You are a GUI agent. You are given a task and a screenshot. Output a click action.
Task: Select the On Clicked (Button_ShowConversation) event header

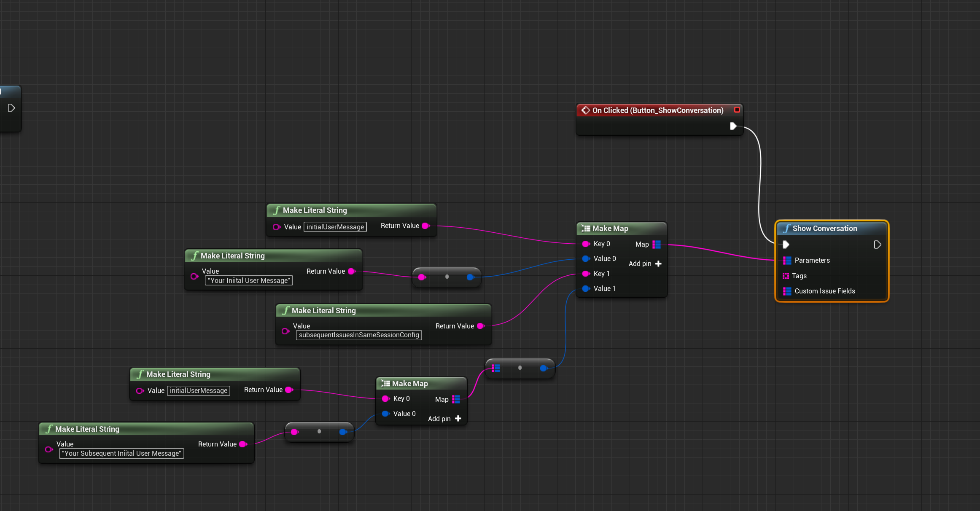657,110
